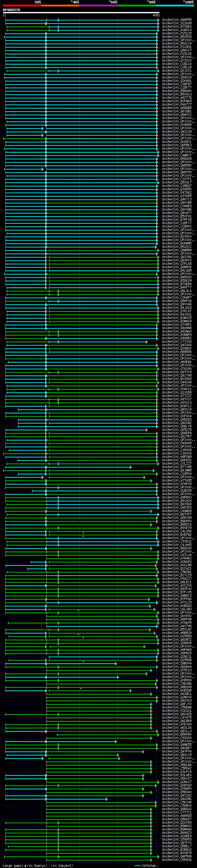197x868 pixels.
Task: Select hit label UniRef100_C3KHP7
Action: pyautogui.click(x=177, y=297)
